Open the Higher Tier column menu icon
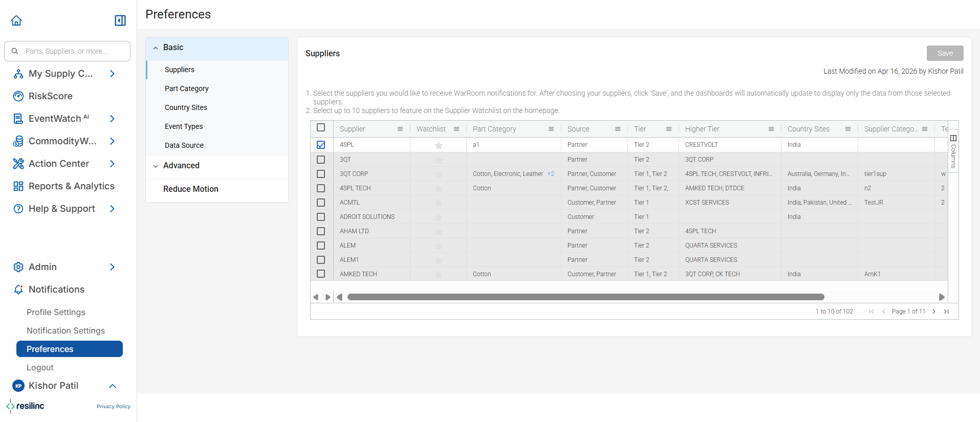Viewport: 980px width, 422px height. (x=771, y=129)
